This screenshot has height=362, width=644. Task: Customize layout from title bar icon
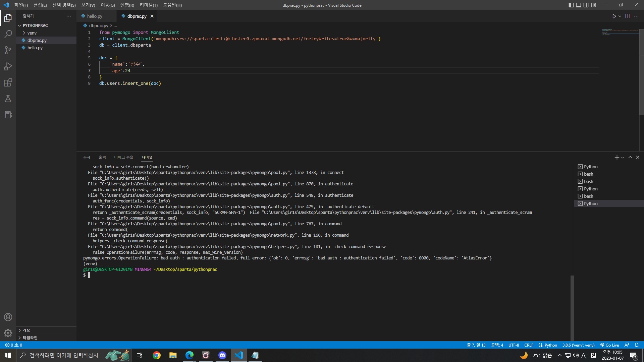(x=594, y=5)
